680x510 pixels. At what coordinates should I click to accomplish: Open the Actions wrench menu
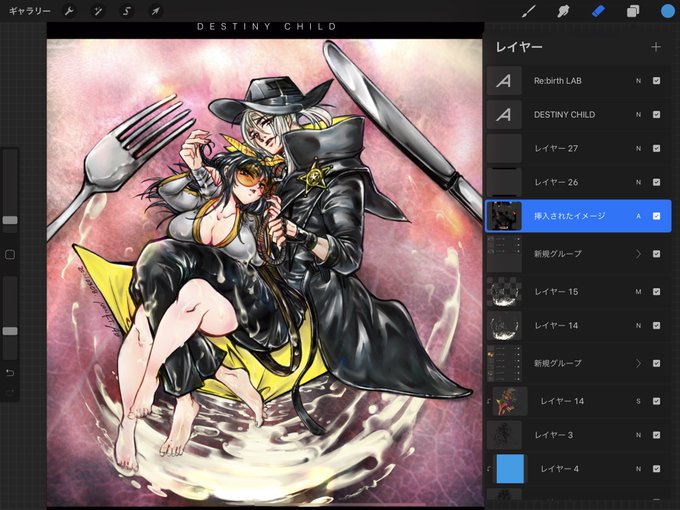click(69, 11)
